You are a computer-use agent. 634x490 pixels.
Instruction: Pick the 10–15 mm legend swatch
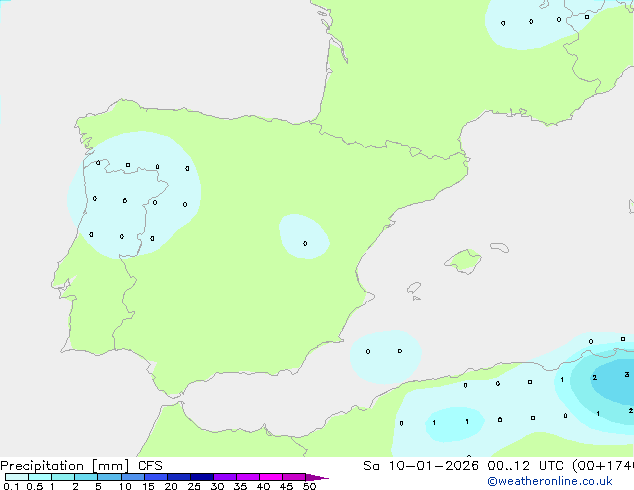click(x=133, y=477)
